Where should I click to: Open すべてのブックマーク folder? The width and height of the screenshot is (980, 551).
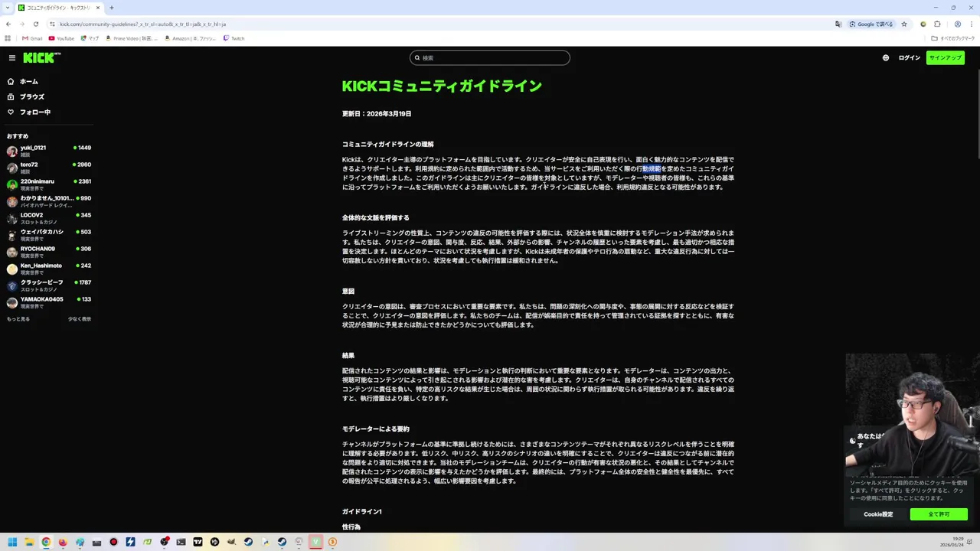tap(953, 38)
